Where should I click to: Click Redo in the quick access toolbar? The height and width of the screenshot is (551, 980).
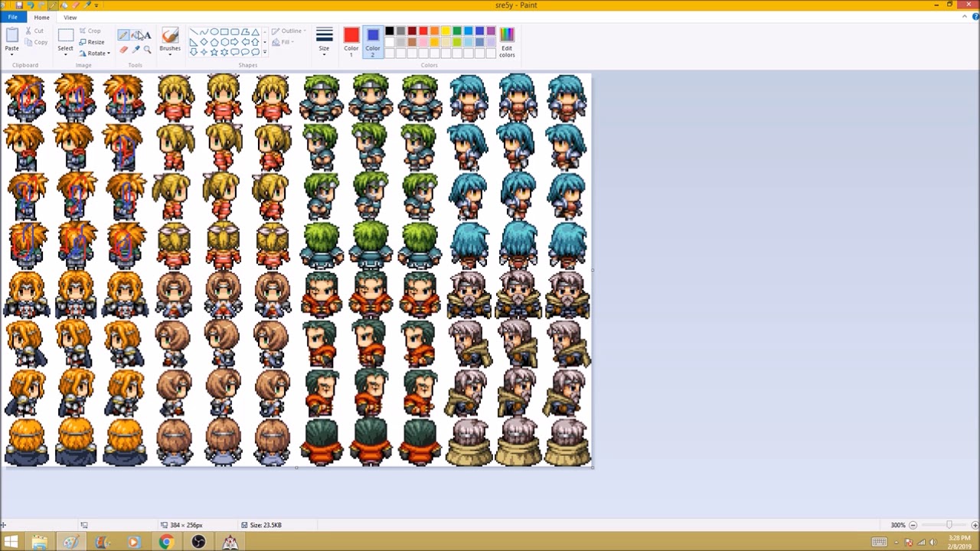[41, 5]
